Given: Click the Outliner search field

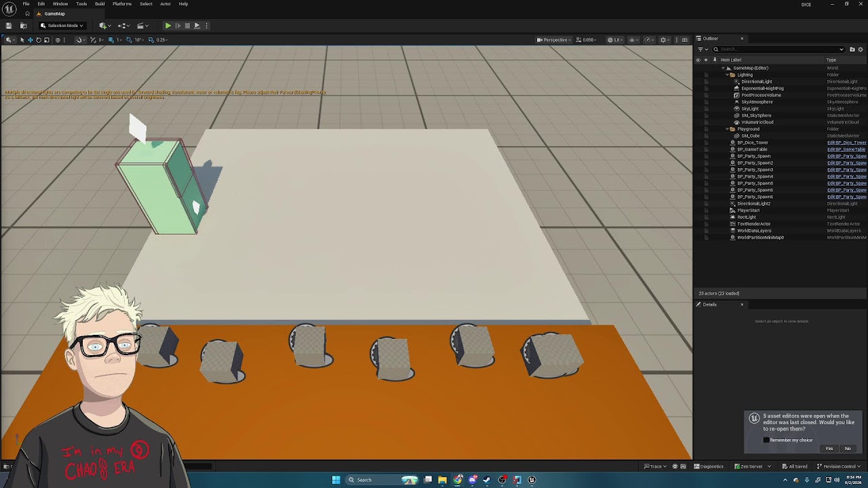Looking at the screenshot, I should 778,49.
